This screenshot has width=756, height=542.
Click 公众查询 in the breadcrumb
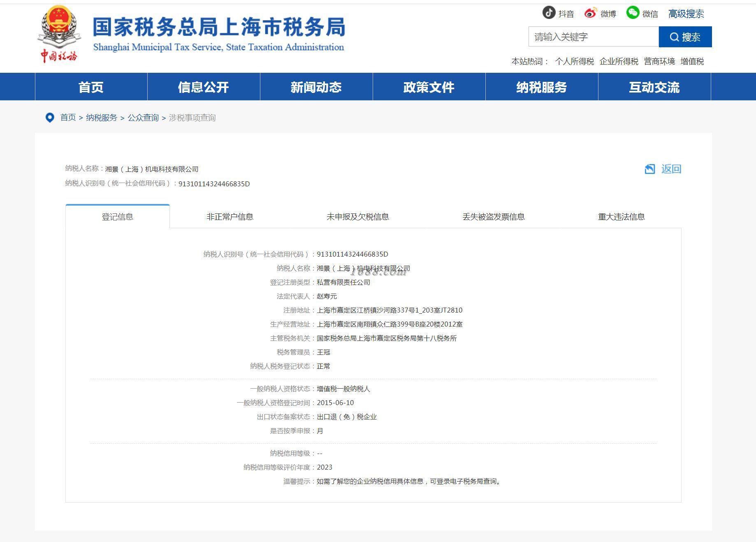[143, 118]
